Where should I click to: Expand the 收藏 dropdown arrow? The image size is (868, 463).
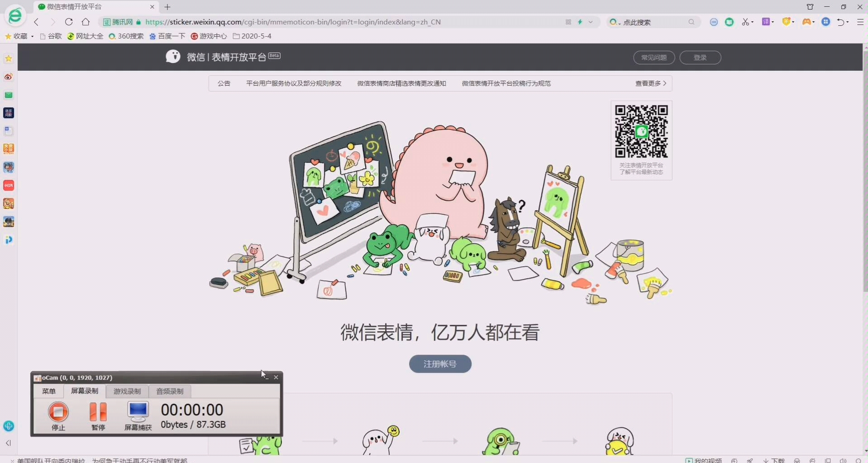pyautogui.click(x=32, y=36)
